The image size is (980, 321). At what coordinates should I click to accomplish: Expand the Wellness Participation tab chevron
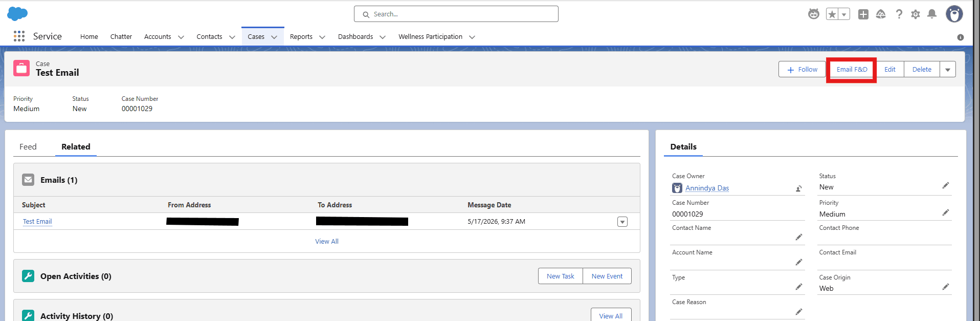[x=472, y=37]
